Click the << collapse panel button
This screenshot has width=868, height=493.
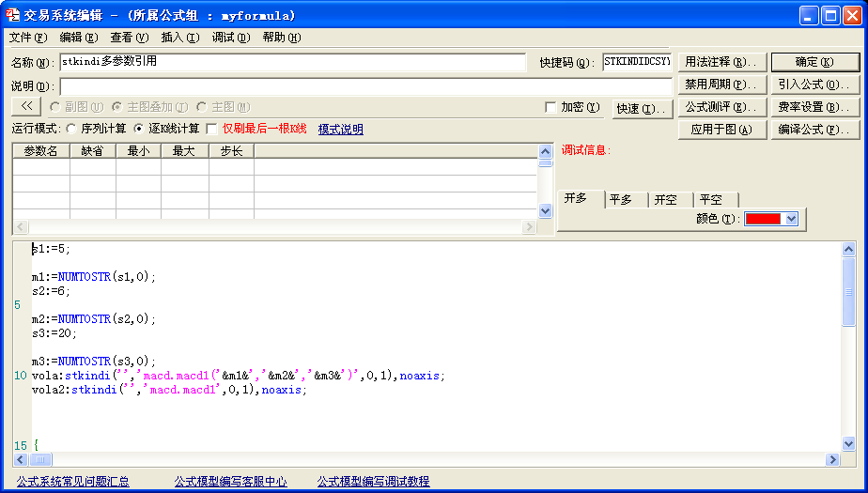26,107
